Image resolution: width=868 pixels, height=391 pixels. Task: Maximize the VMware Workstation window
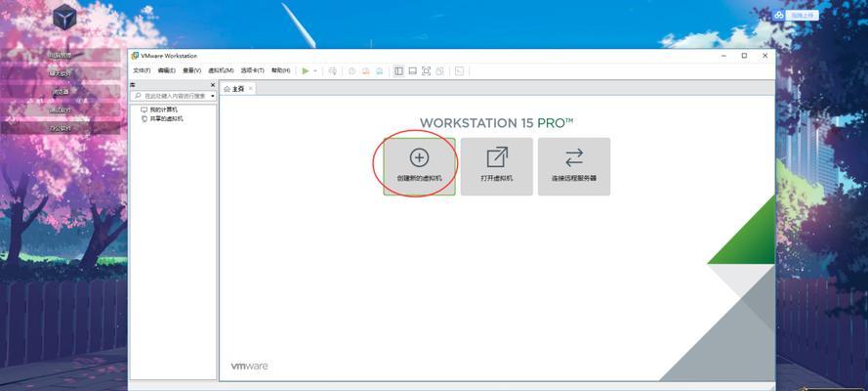(x=745, y=56)
